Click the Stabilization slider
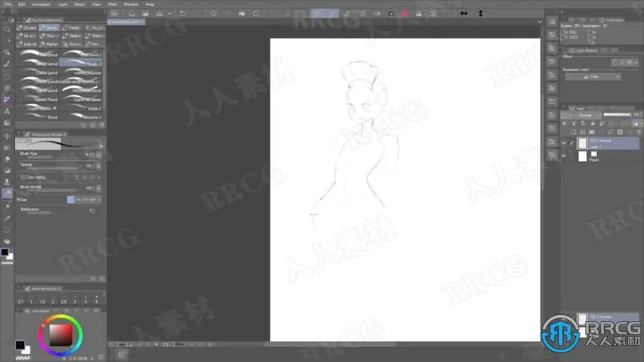The image size is (644, 362). (51, 213)
